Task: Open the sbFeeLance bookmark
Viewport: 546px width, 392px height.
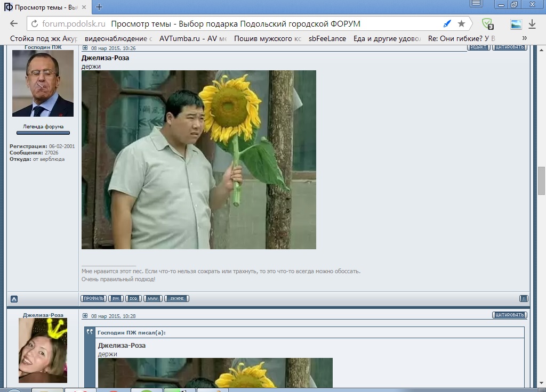Action: pos(327,38)
